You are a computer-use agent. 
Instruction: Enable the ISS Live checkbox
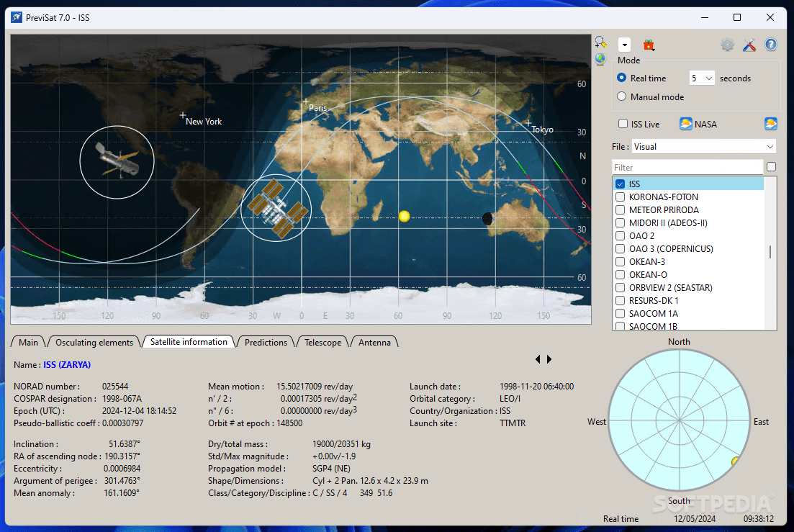(x=623, y=124)
